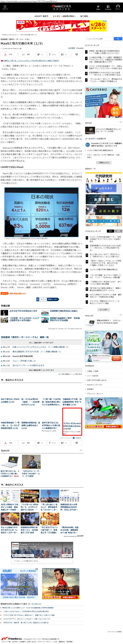Click このページに「いいね！」 Facebook button

23,555
